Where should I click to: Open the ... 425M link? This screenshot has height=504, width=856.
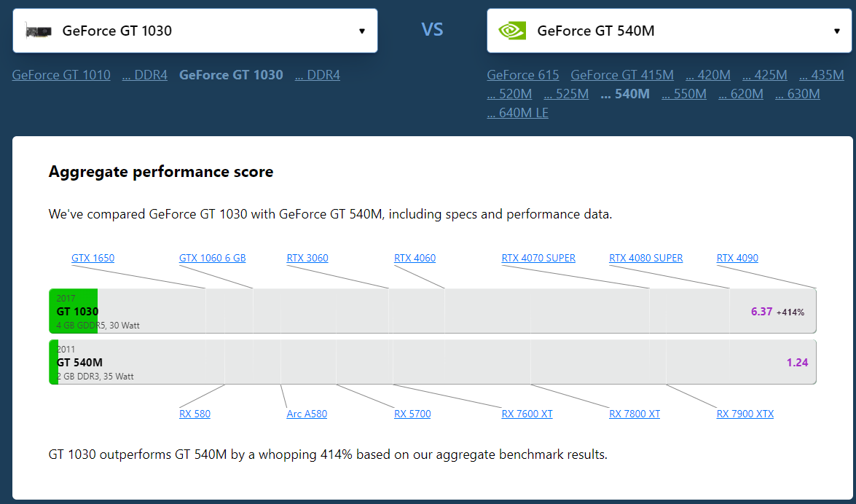point(765,75)
